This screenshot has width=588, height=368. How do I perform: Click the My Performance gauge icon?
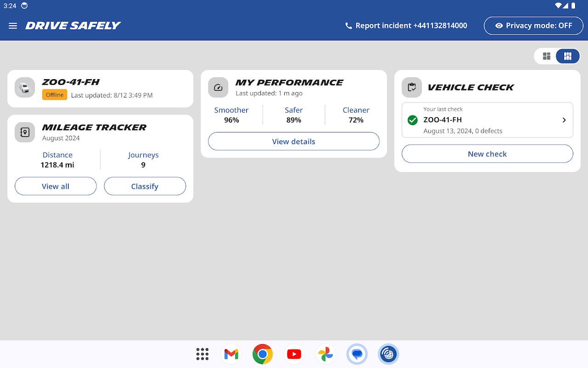tap(218, 87)
